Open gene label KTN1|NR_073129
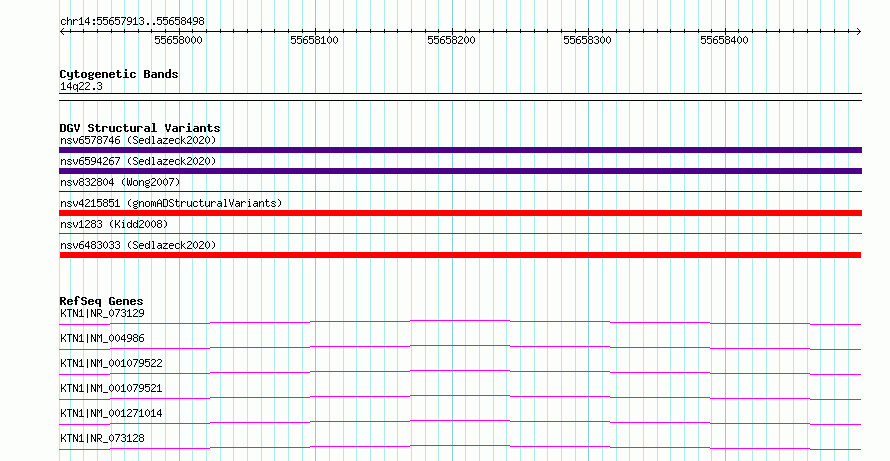 [x=102, y=313]
